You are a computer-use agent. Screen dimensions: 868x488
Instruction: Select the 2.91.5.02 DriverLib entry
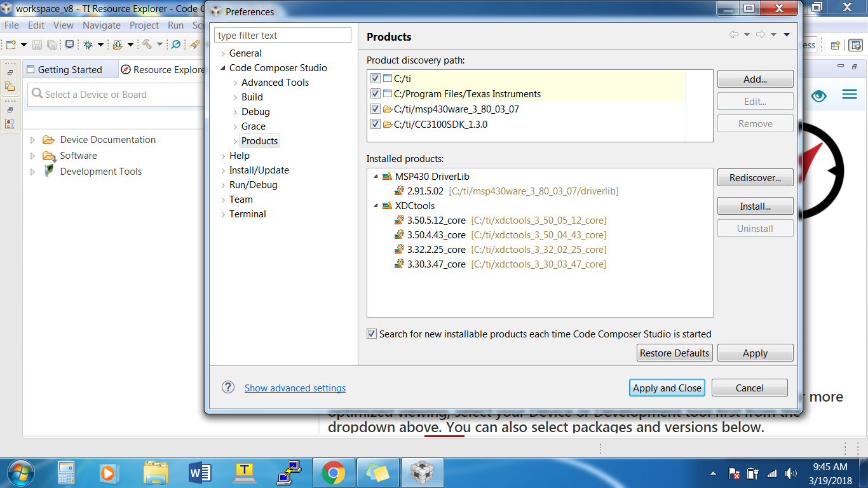506,191
